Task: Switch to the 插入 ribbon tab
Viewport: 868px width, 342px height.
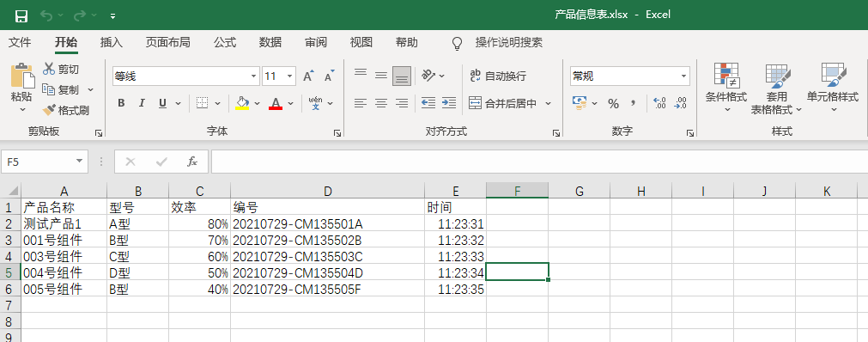Action: (x=112, y=43)
